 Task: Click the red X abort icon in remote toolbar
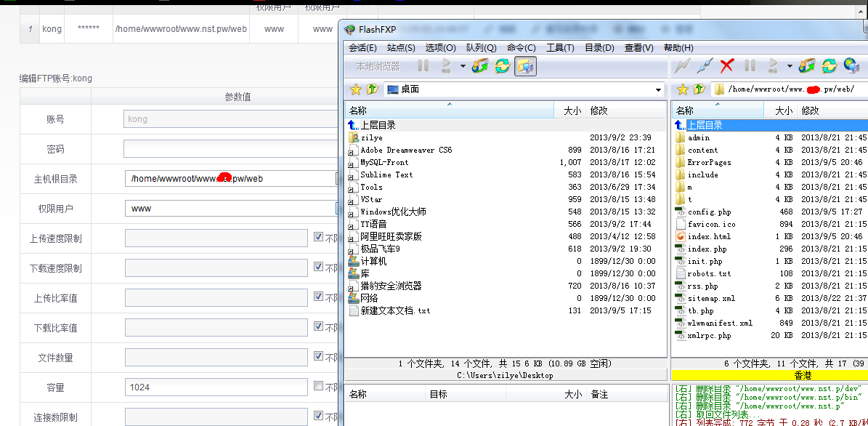[726, 66]
